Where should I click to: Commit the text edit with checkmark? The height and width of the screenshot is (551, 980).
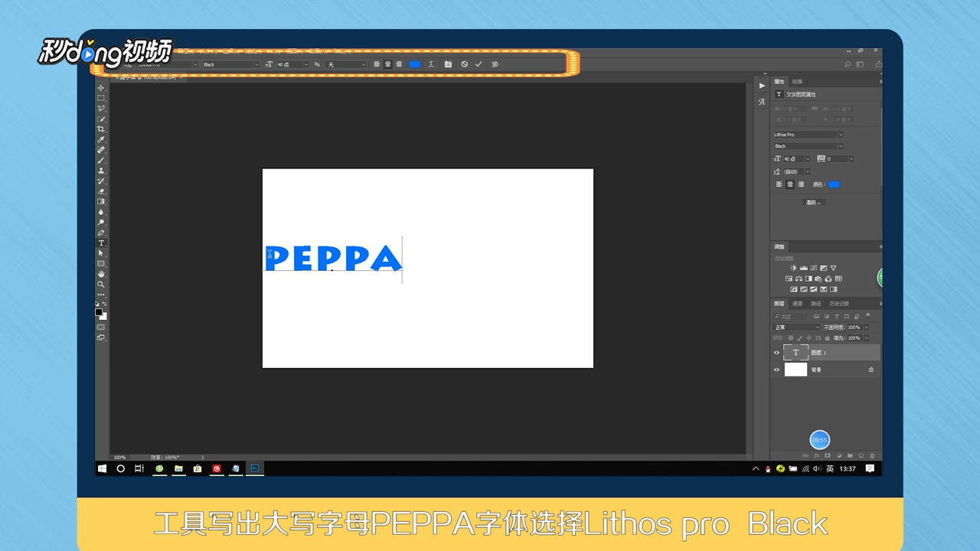click(479, 64)
